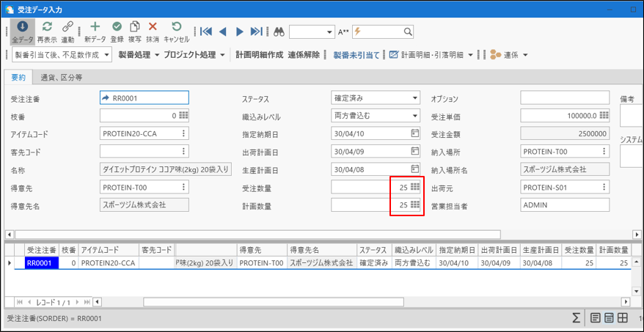
Task: Open lookup menu for 客先コード
Action: click(x=183, y=151)
